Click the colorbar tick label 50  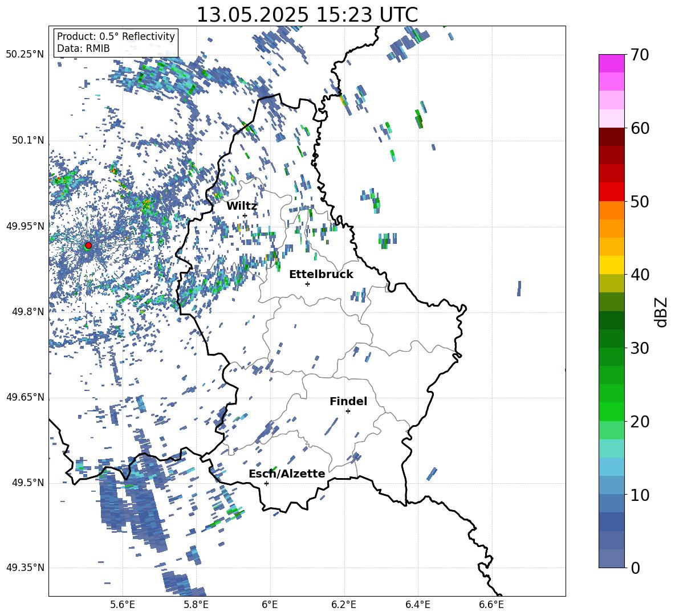coord(640,201)
